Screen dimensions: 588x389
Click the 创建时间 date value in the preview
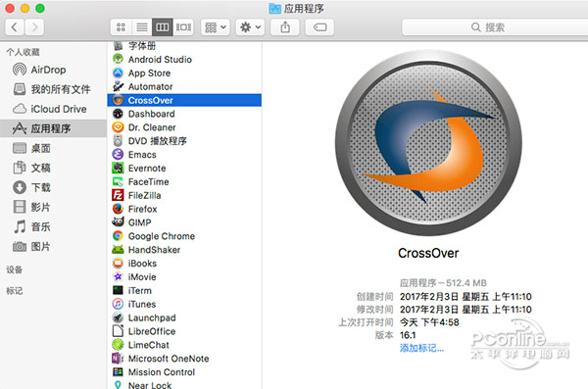465,297
